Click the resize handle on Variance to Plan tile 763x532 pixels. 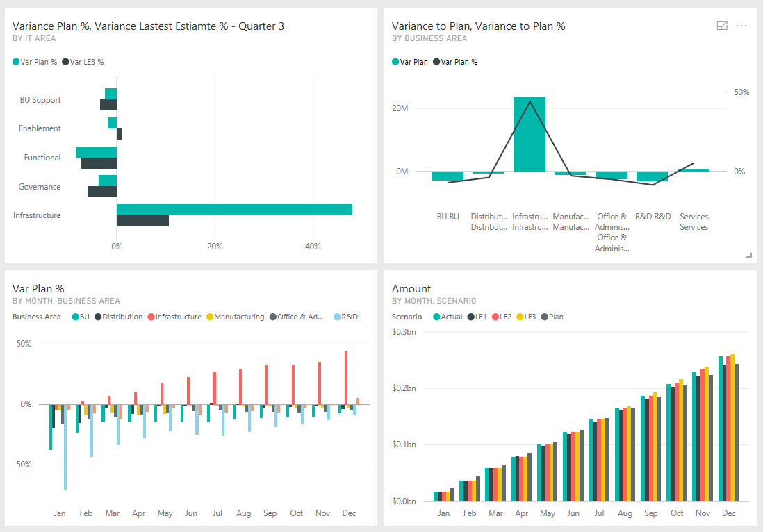click(x=749, y=256)
